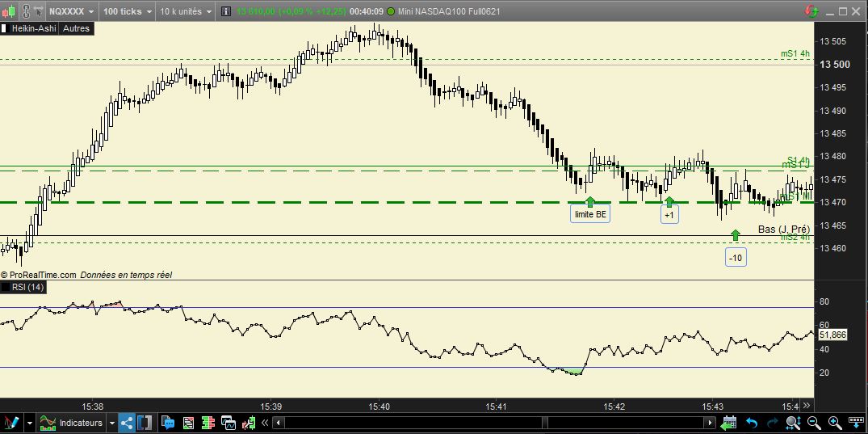Open the chat messages icon
The width and height of the screenshot is (868, 434).
[x=167, y=423]
